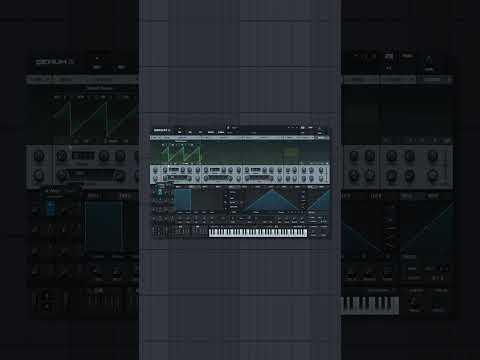Click the Serum 2 logo in the central synth window
Image resolution: width=480 pixels, height=360 pixels.
point(162,130)
